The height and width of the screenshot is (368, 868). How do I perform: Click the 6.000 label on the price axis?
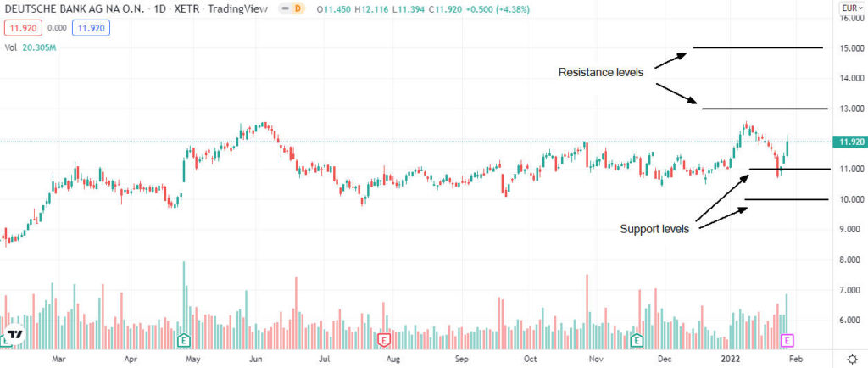(851, 320)
